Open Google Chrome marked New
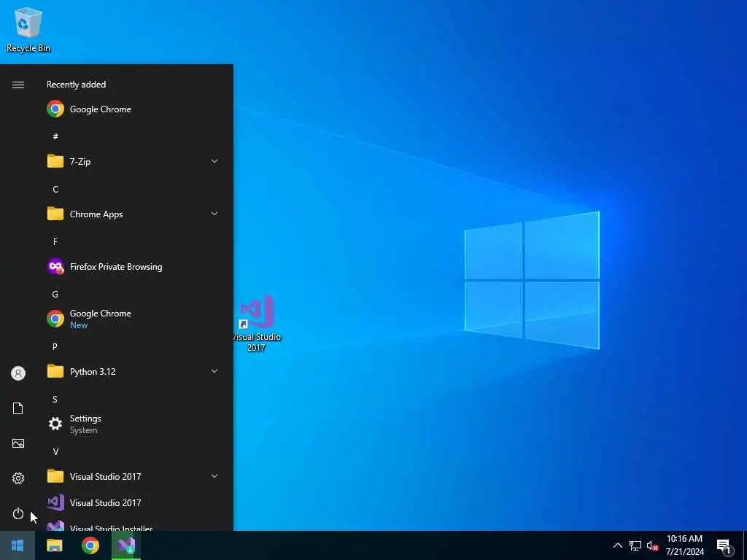The height and width of the screenshot is (560, 747). (133, 319)
